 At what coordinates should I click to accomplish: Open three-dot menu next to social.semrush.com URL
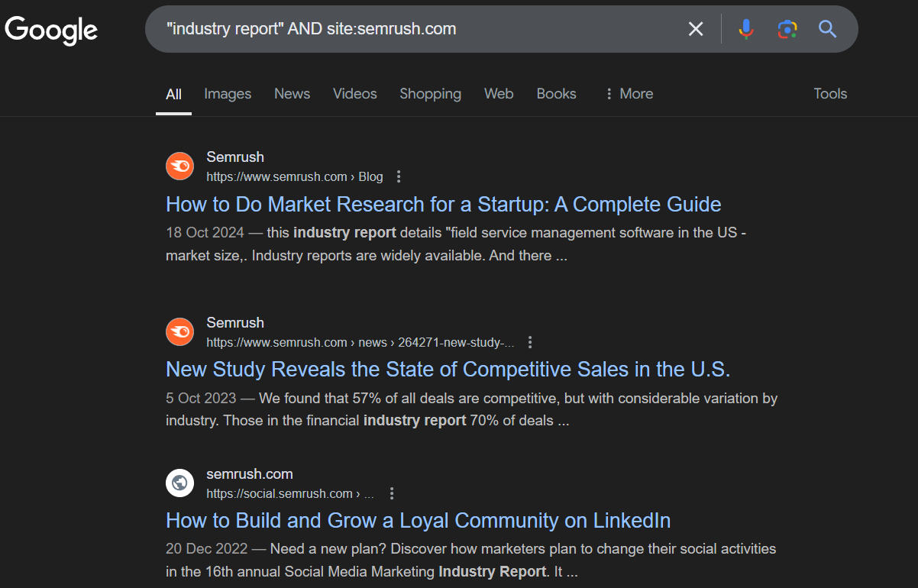click(391, 493)
